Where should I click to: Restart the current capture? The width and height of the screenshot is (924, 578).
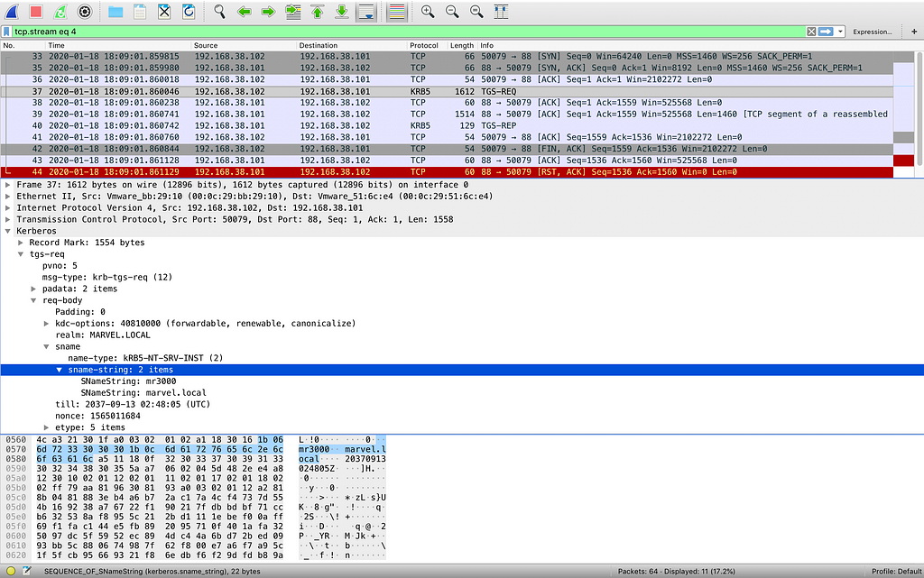[x=60, y=12]
